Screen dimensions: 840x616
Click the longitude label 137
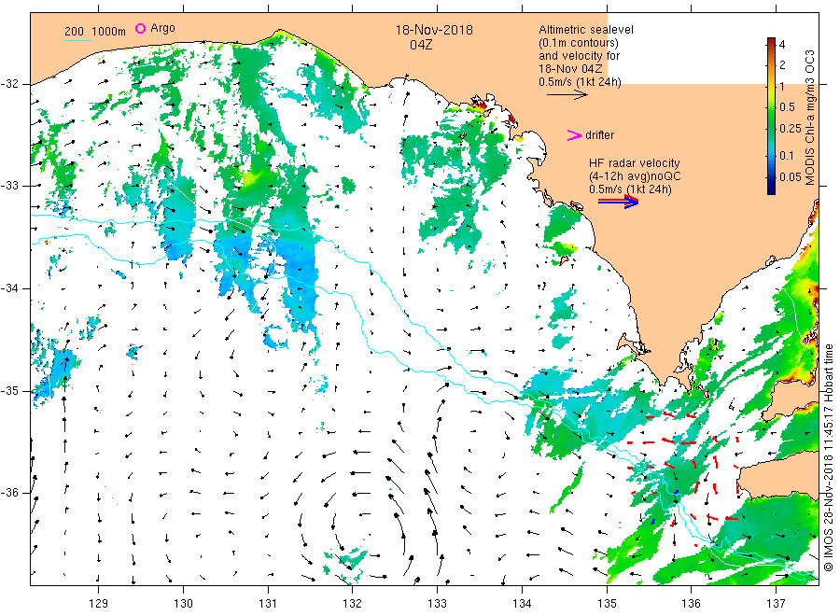point(776,604)
